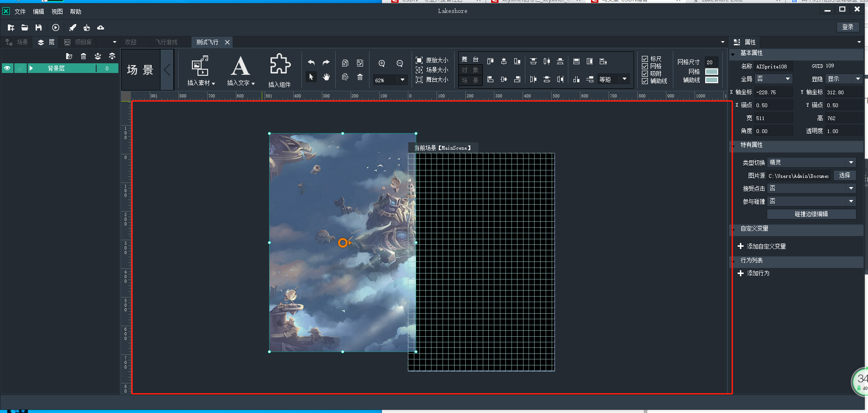Image resolution: width=868 pixels, height=413 pixels.
Task: Upload to cloud via the cloud icon
Action: (100, 28)
